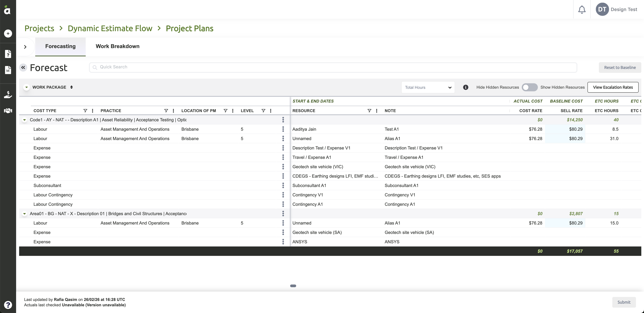
Task: Switch to the Work Breakdown tab
Action: click(118, 46)
